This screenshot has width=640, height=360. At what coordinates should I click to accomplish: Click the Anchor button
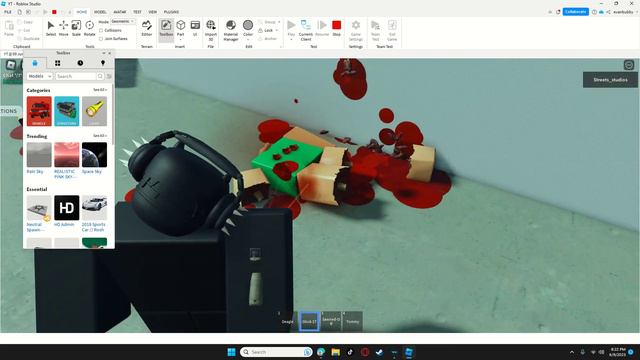268,39
